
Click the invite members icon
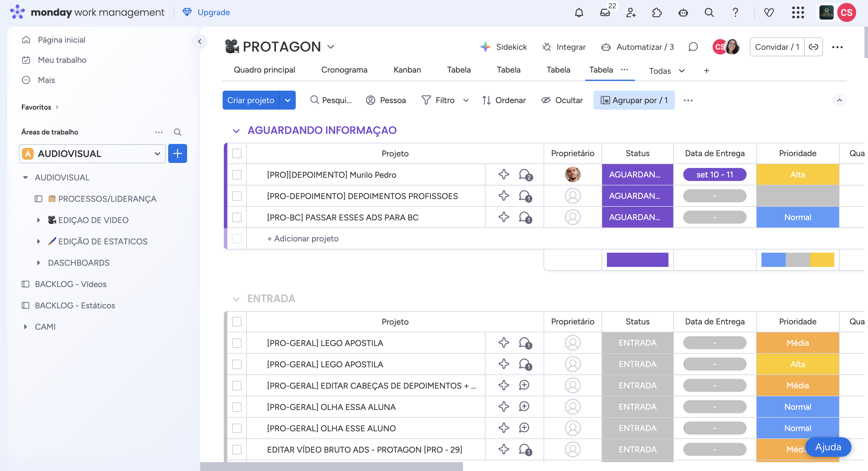pos(631,13)
